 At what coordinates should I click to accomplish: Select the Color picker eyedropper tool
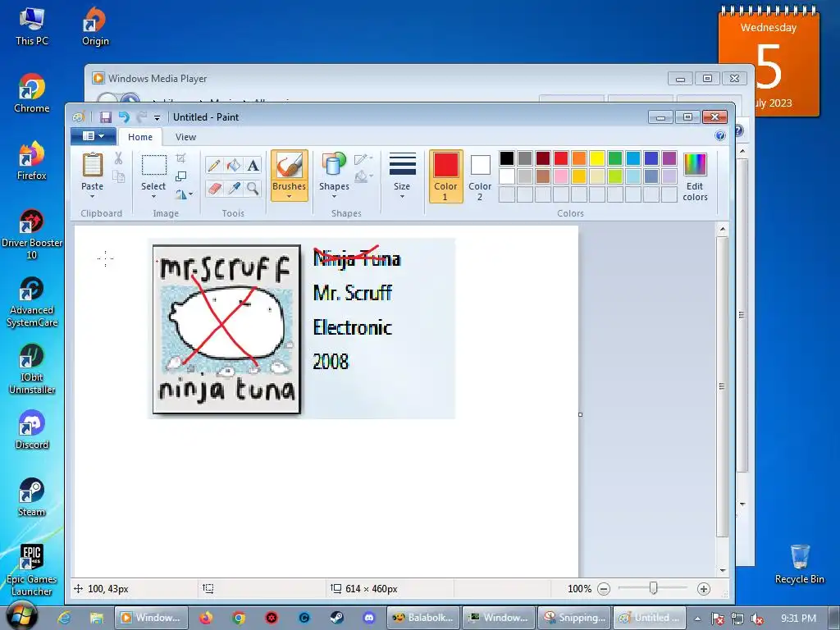(233, 189)
